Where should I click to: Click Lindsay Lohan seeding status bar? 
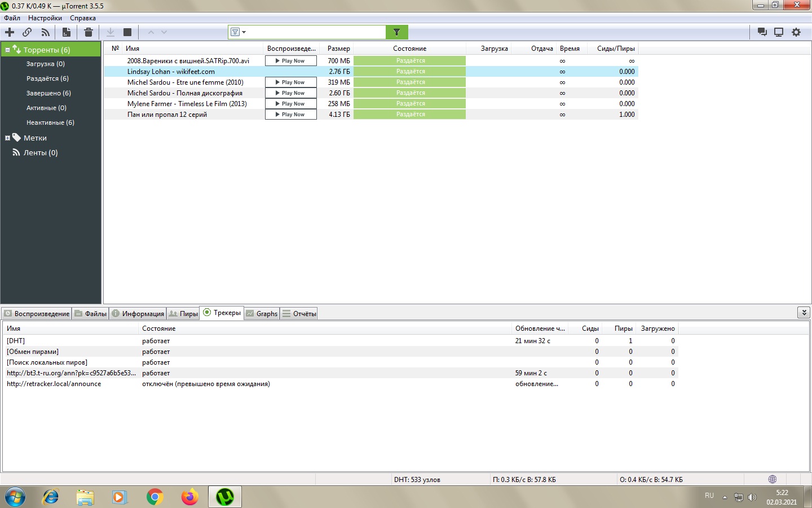click(x=410, y=71)
